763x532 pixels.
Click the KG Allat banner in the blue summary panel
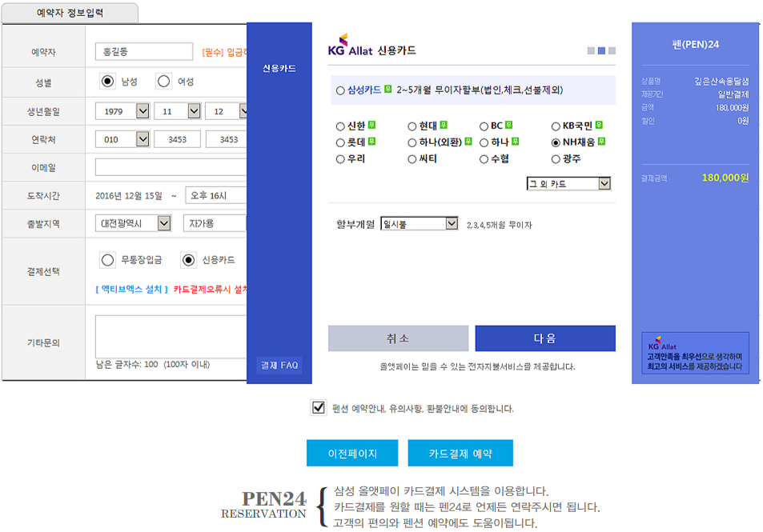click(x=696, y=353)
